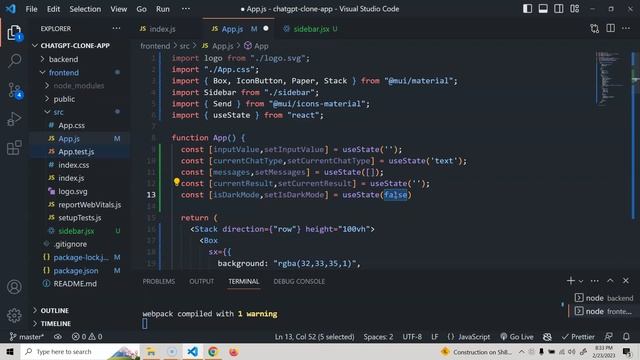Change Spaces: 2 indentation setting
Screen dimensions: 640x360
click(x=378, y=337)
